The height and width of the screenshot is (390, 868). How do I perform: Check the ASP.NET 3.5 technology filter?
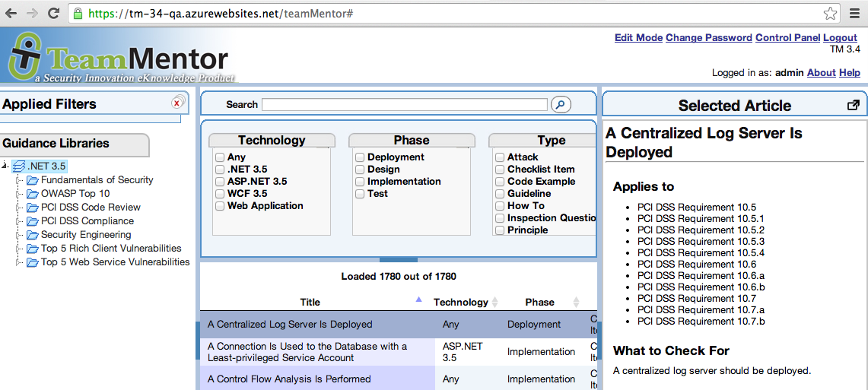pos(220,182)
